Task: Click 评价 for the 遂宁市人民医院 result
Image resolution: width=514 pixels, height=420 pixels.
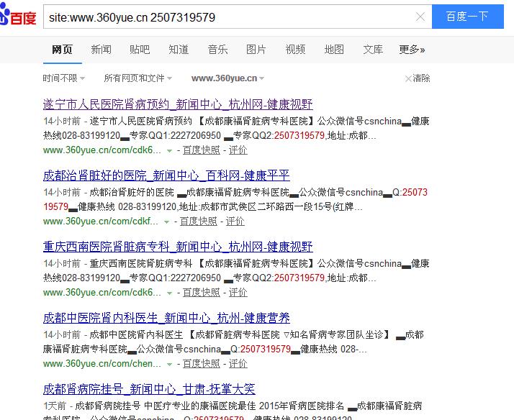Action: (238, 150)
